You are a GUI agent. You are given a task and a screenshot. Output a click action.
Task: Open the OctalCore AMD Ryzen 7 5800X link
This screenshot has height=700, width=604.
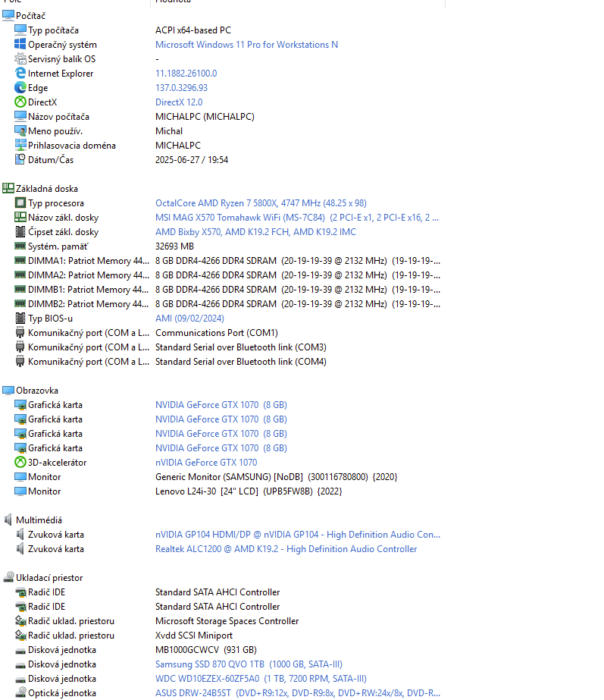(261, 203)
